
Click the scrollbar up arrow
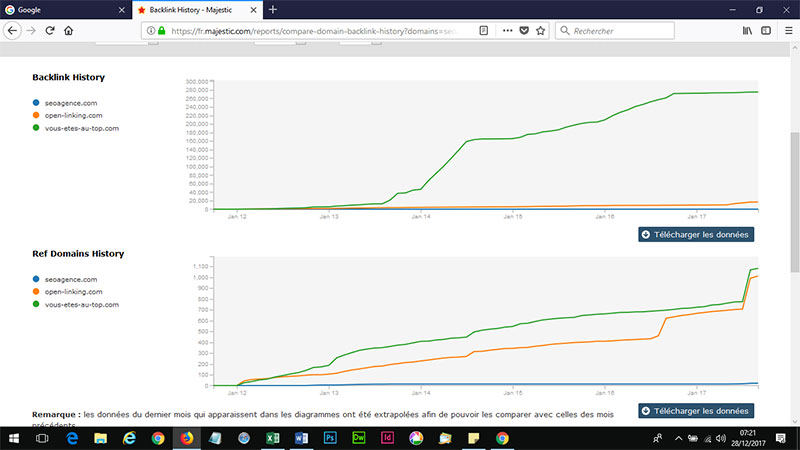pyautogui.click(x=795, y=47)
